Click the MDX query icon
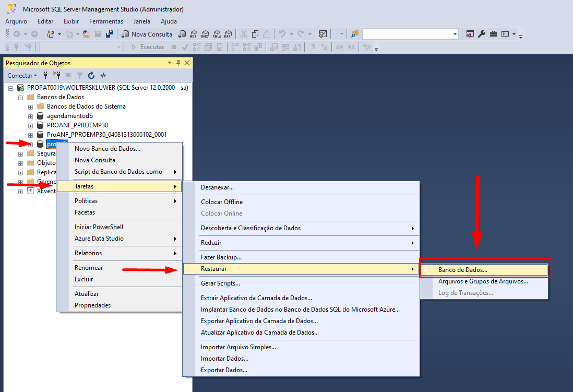This screenshot has height=392, width=573. click(x=194, y=34)
